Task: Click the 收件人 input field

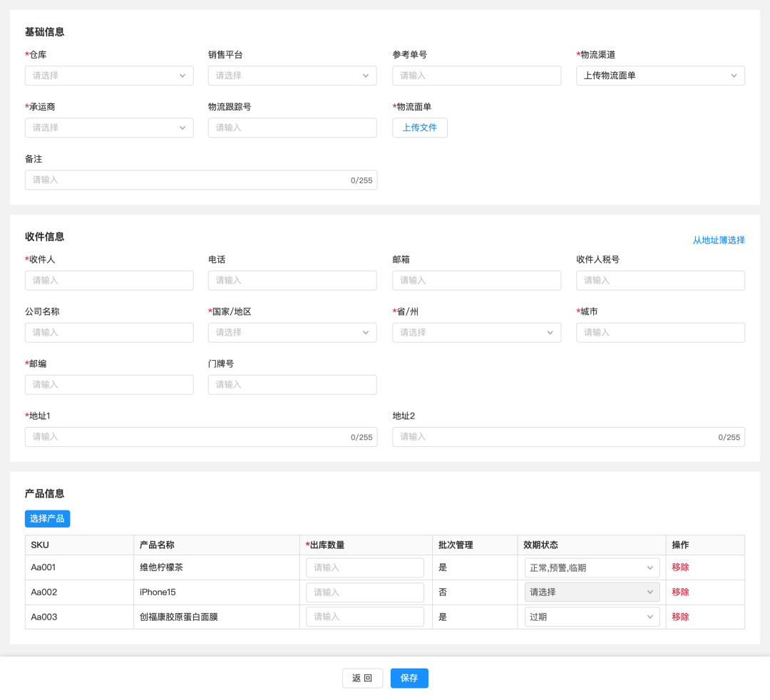Action: point(109,280)
